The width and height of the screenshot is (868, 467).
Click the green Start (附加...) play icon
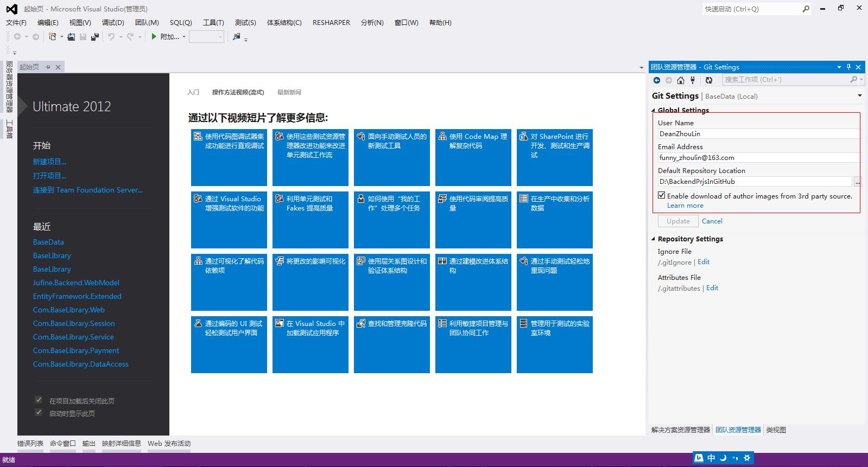coord(154,36)
